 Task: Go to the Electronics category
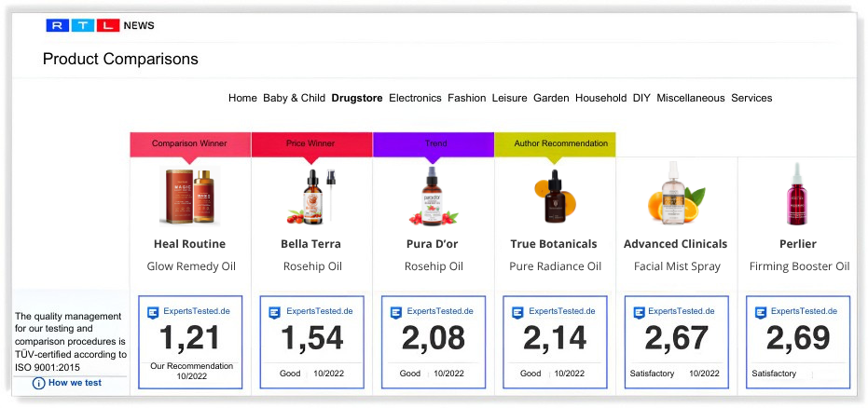(x=415, y=98)
